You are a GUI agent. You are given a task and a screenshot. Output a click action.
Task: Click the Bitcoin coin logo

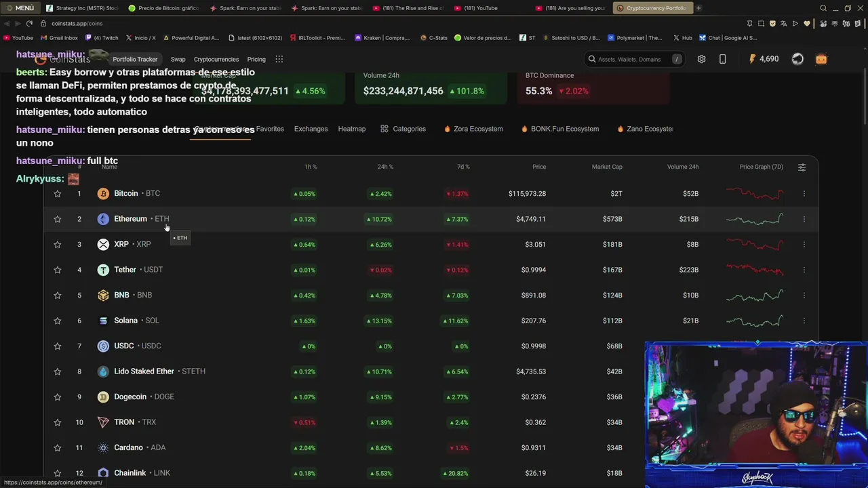(x=103, y=194)
